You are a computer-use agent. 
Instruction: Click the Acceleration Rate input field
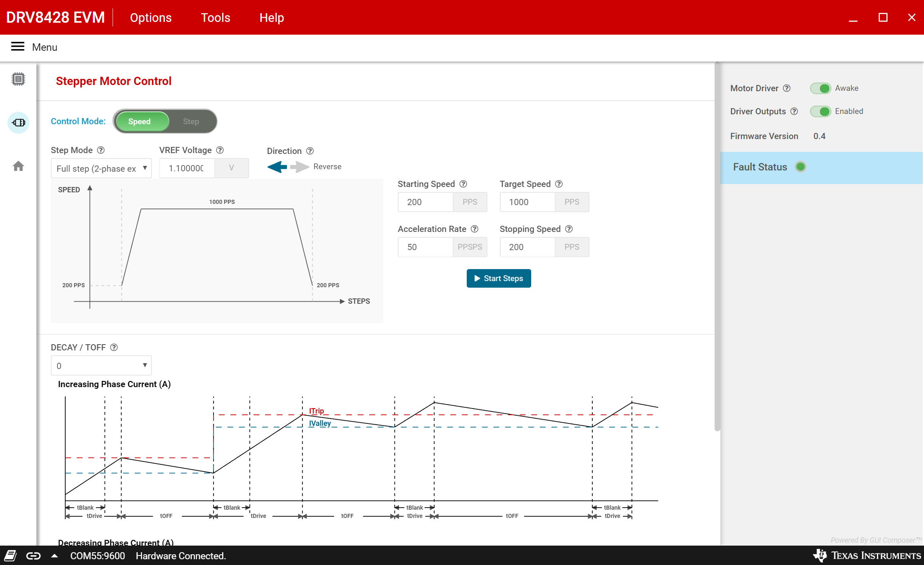(x=425, y=247)
